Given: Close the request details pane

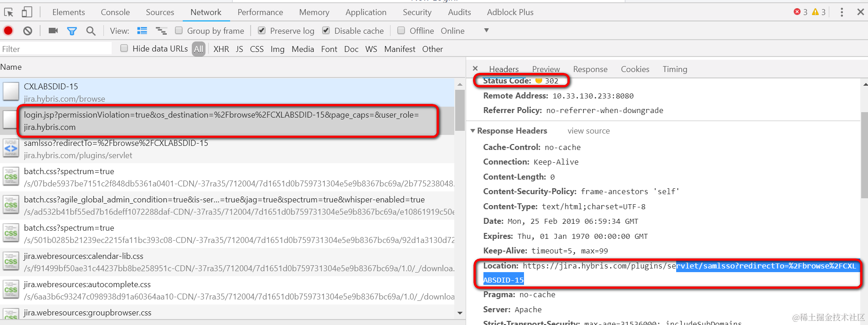Looking at the screenshot, I should (x=475, y=68).
